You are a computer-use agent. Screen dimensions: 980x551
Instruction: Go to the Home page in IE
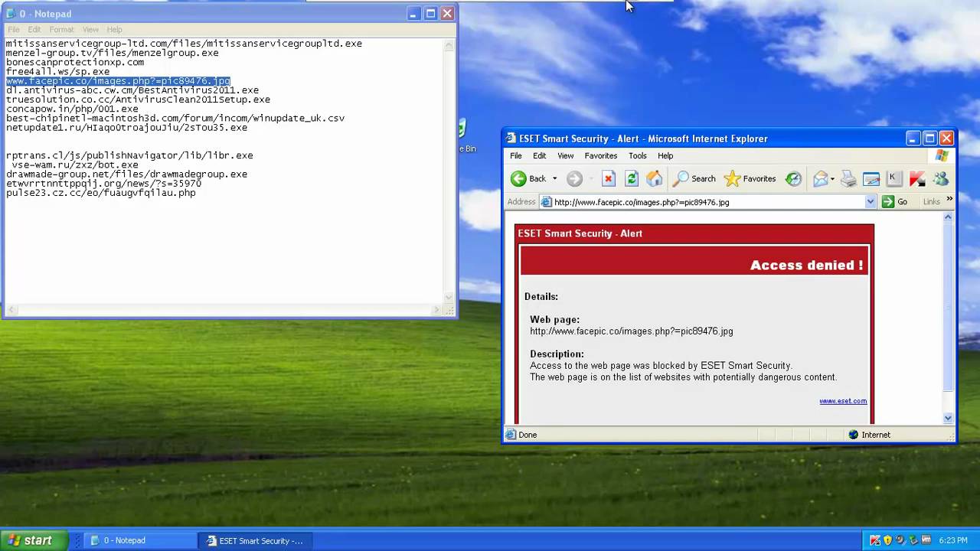click(655, 179)
